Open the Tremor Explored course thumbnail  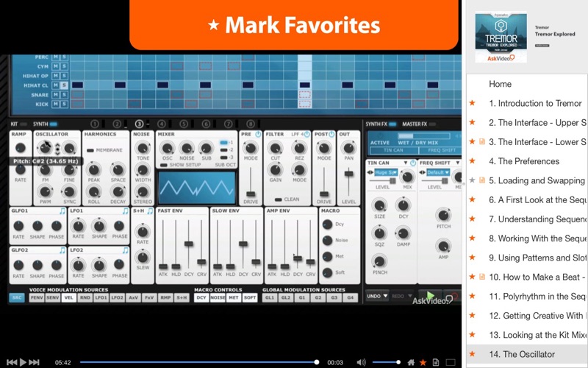(x=501, y=37)
